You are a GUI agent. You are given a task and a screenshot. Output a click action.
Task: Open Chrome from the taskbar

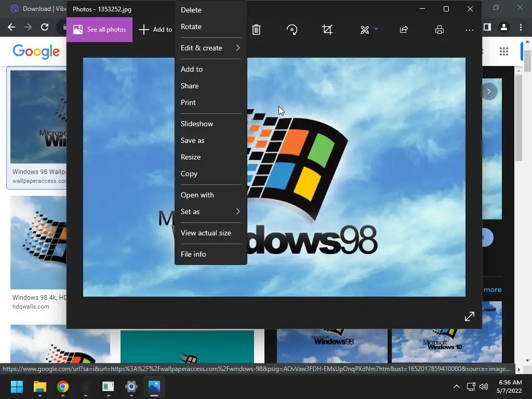[63, 387]
